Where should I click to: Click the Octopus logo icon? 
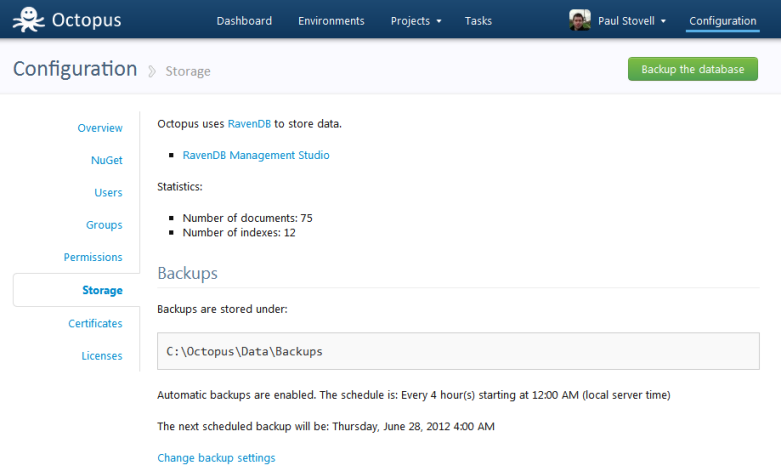28,20
